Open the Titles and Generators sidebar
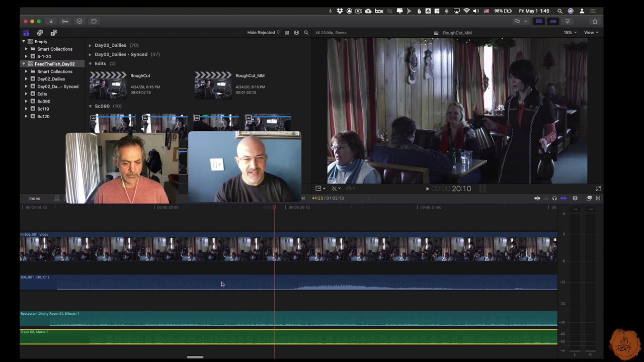The image size is (644, 362). tap(53, 33)
